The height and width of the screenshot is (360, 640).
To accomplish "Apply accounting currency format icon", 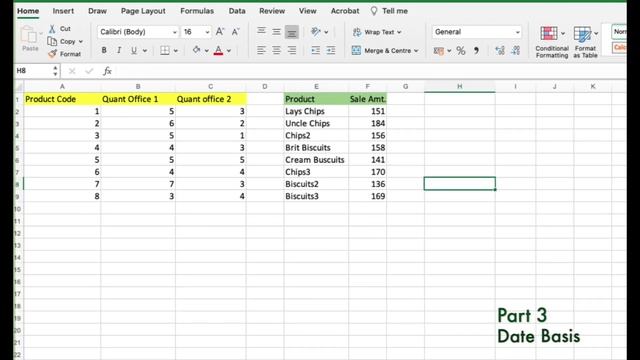I will [439, 51].
